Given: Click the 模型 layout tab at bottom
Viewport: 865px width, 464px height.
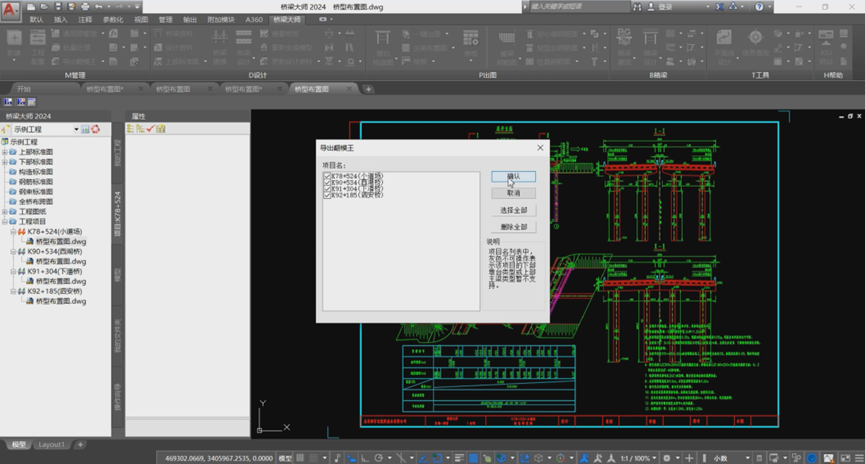Looking at the screenshot, I should (18, 445).
